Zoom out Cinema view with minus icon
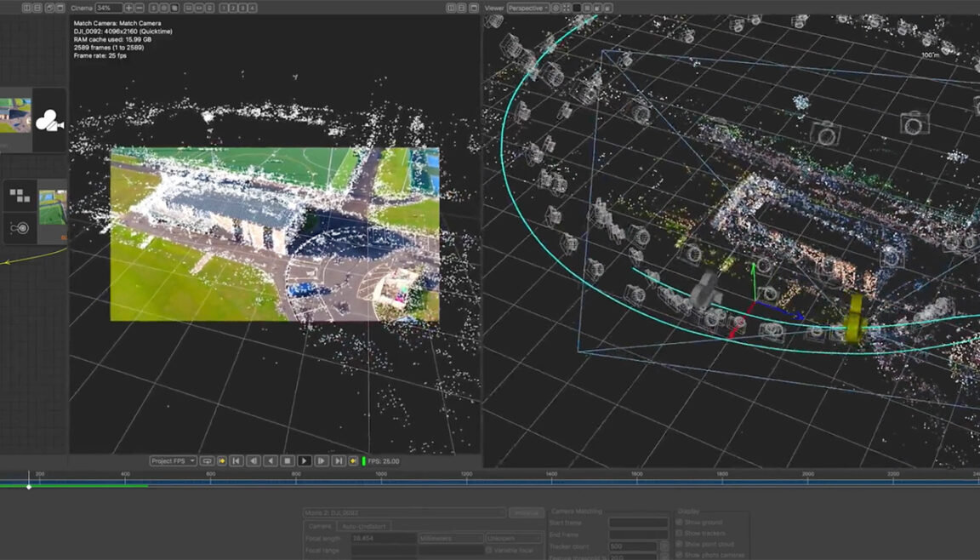980x560 pixels. pyautogui.click(x=140, y=8)
